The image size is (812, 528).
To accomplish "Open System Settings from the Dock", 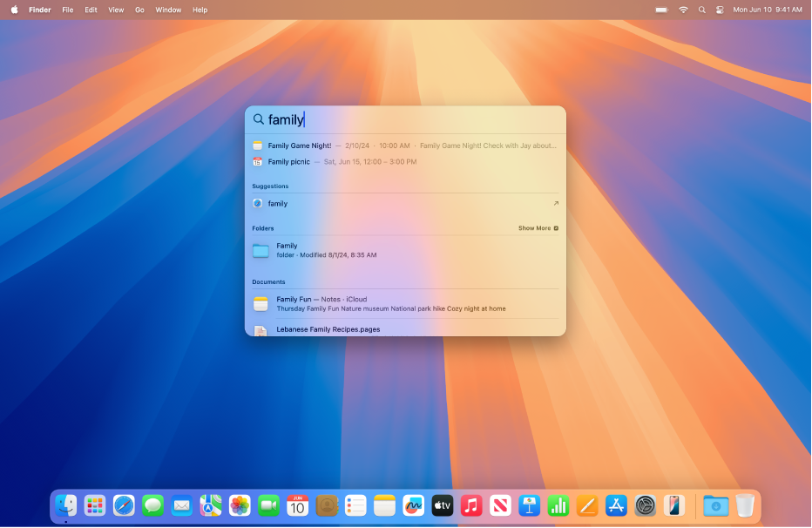I will click(x=646, y=505).
